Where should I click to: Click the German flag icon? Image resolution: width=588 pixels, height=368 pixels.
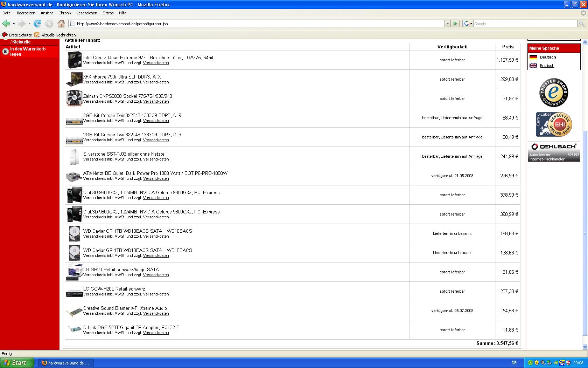coord(533,57)
